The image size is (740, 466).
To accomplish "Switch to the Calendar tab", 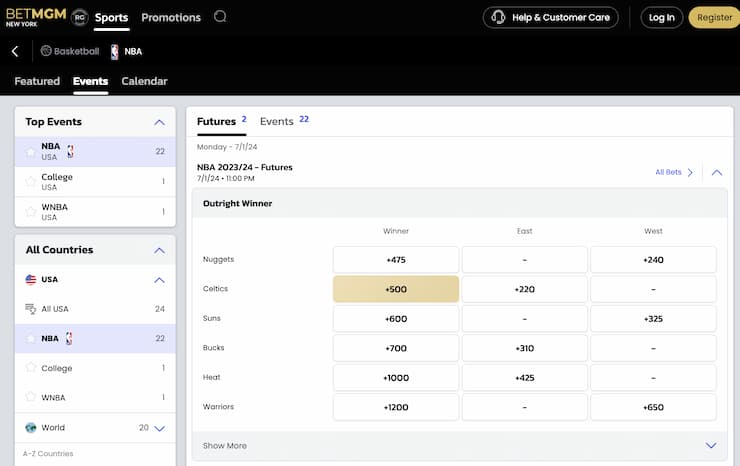I will pos(144,81).
